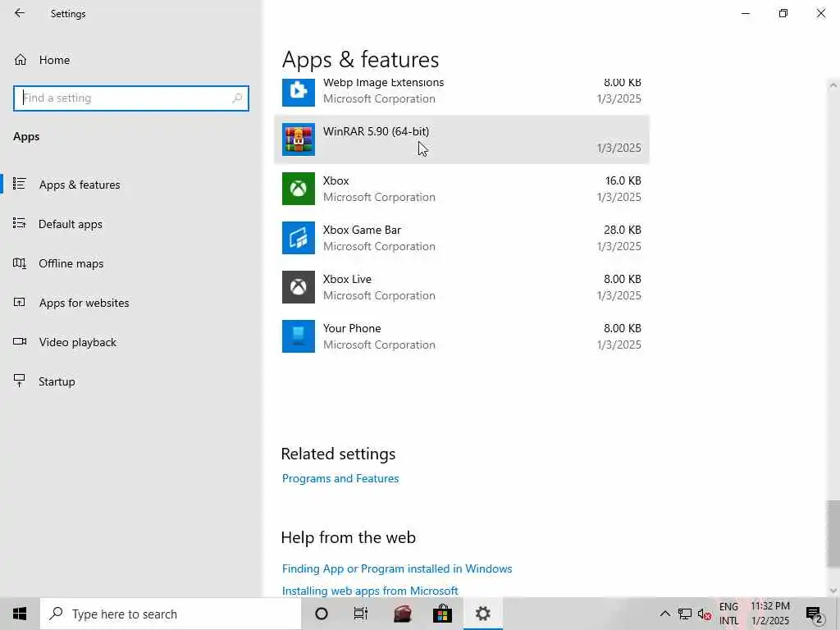The image size is (840, 630).
Task: Click the magnifier icon in search box
Action: coord(237,98)
